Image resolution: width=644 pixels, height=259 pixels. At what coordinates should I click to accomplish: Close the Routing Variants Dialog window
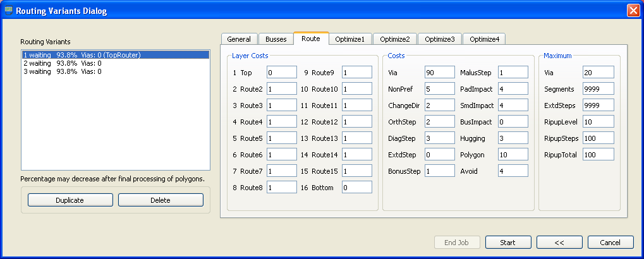633,11
